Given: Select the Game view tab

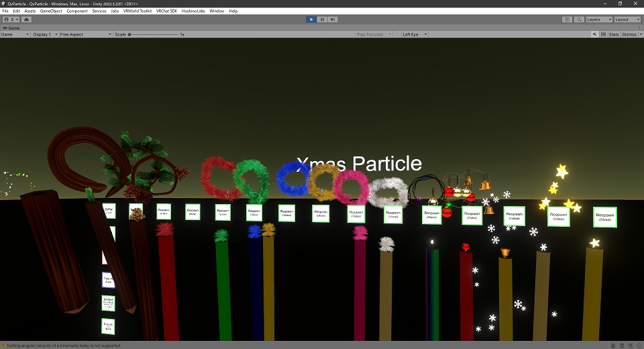Looking at the screenshot, I should (x=11, y=28).
